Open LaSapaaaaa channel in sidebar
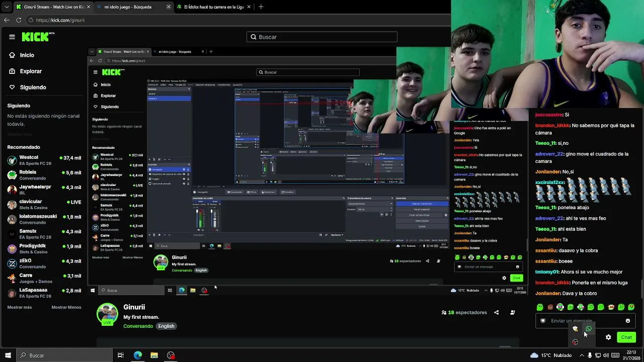 44,293
